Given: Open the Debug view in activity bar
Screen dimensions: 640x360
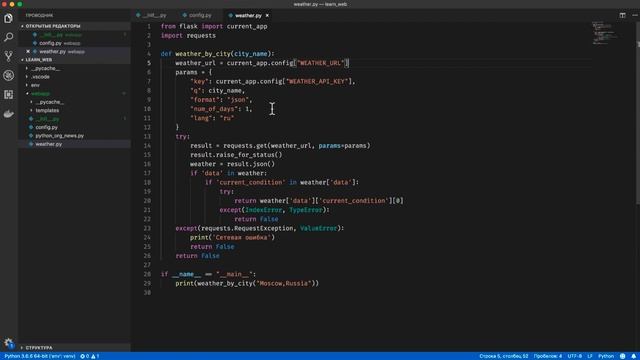Looking at the screenshot, I should click(8, 75).
